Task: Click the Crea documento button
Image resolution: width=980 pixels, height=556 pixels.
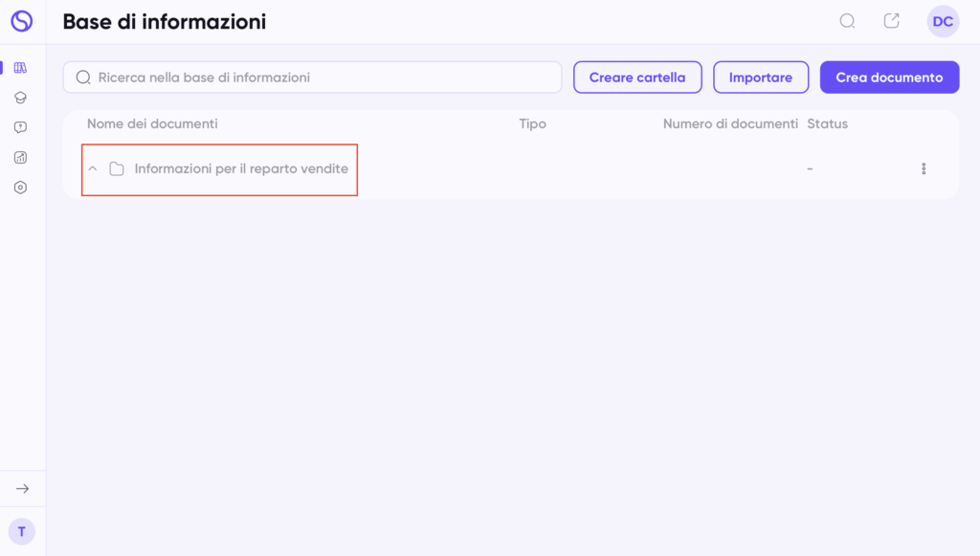Action: [889, 78]
